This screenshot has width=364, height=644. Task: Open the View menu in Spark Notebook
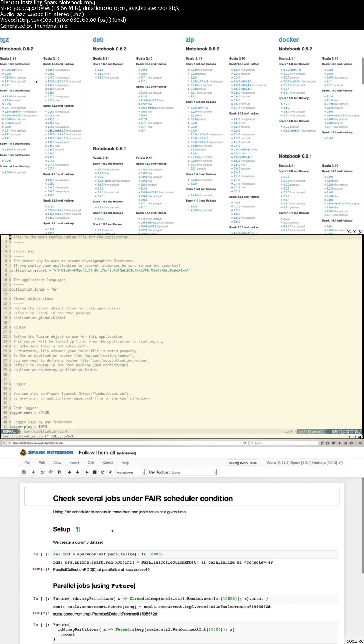pyautogui.click(x=57, y=463)
